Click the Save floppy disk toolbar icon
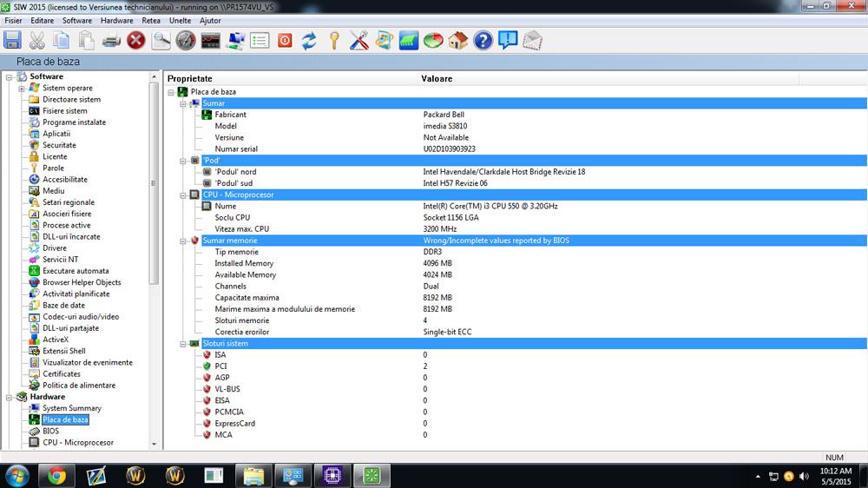The width and height of the screenshot is (868, 488). 12,41
